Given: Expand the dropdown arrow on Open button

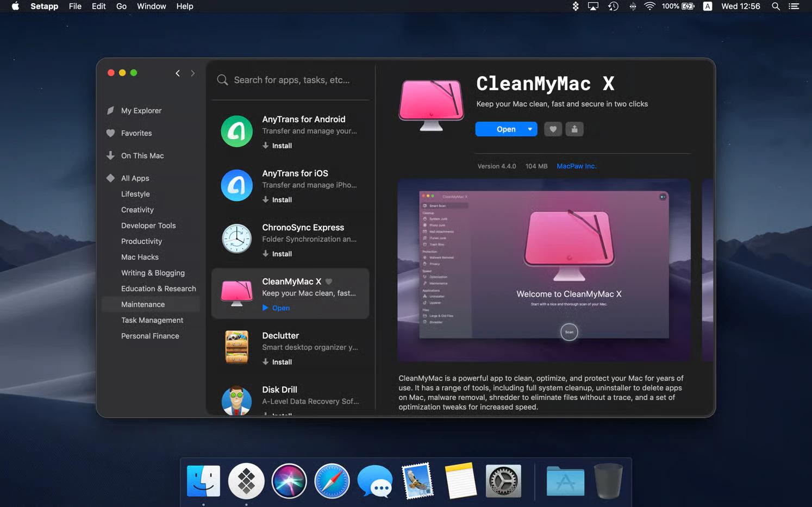Looking at the screenshot, I should pos(530,129).
